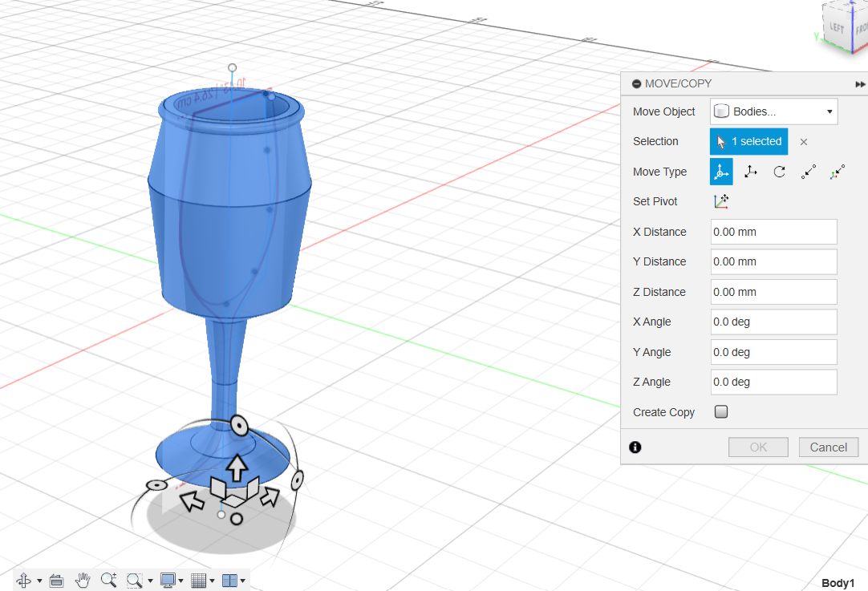The height and width of the screenshot is (591, 868).
Task: Clear the selection with X button
Action: tap(803, 142)
